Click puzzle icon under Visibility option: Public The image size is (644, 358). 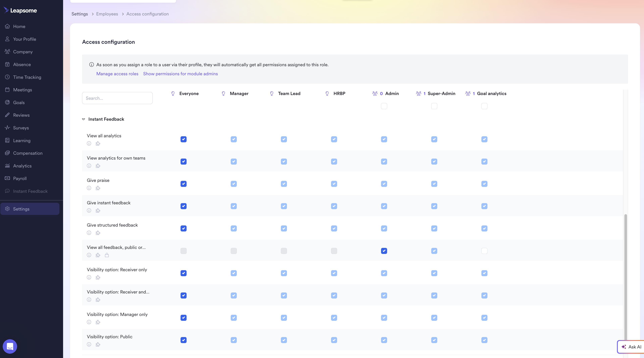(x=98, y=345)
